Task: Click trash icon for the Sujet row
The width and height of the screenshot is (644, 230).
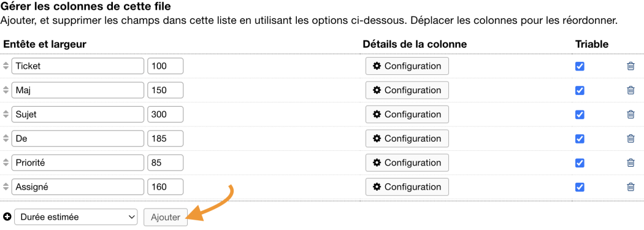Action: (631, 115)
